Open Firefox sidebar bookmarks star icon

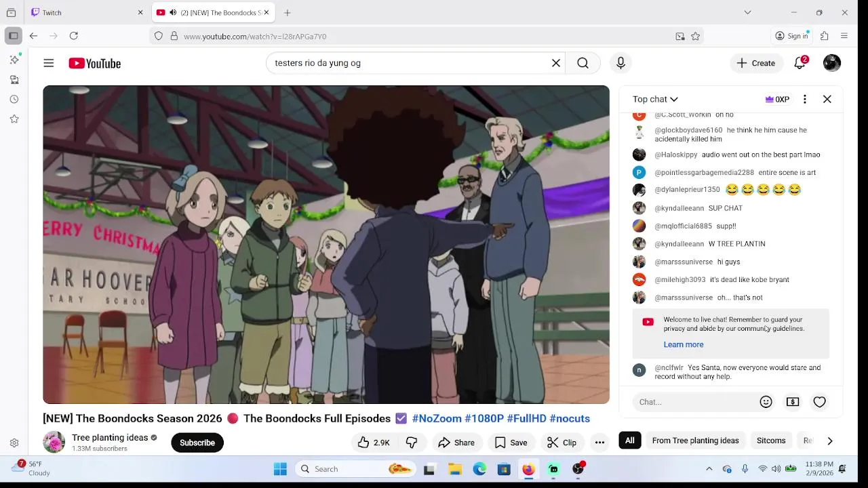coord(14,119)
